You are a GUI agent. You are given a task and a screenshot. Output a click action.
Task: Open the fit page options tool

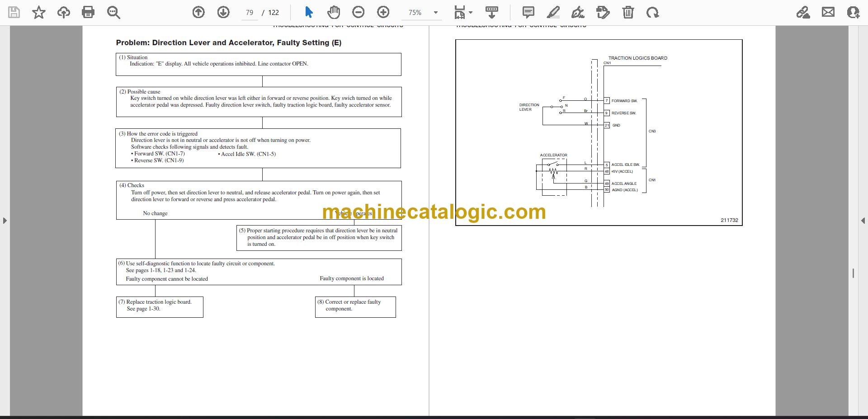460,12
